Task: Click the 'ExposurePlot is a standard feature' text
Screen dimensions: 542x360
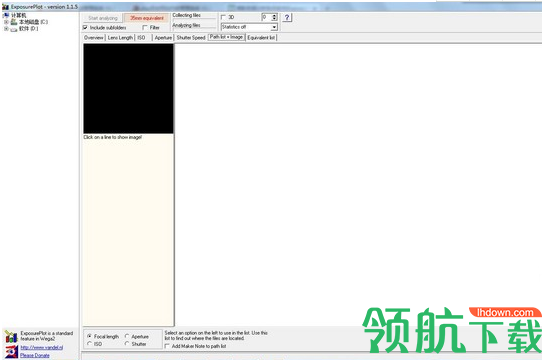Action: tap(47, 336)
